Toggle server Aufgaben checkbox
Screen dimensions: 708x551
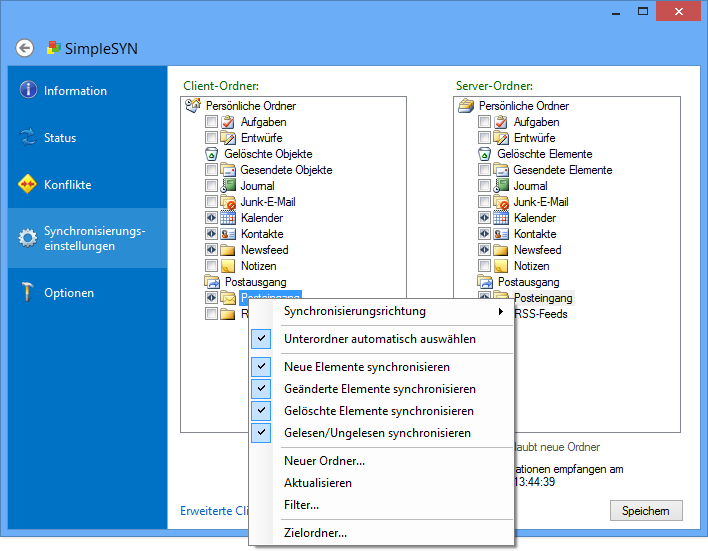(x=484, y=121)
